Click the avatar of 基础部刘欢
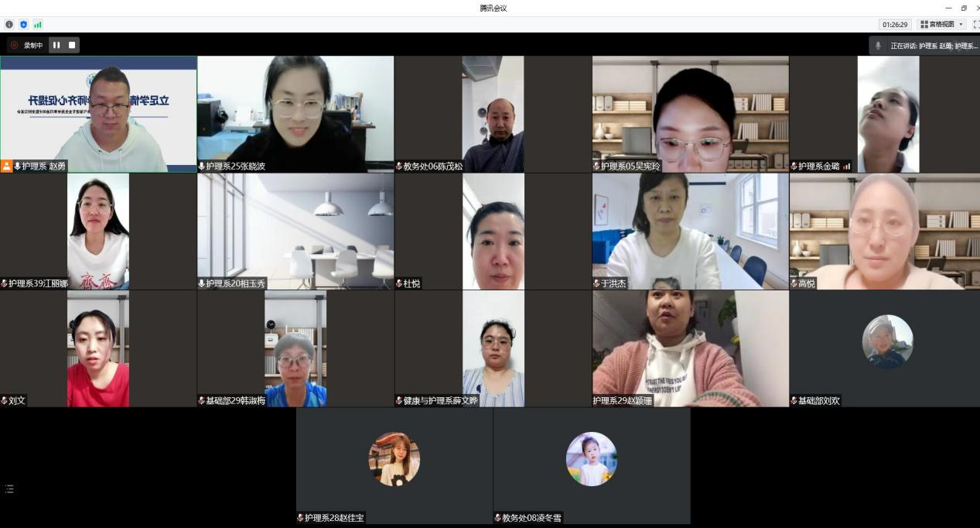The width and height of the screenshot is (980, 528). click(887, 341)
